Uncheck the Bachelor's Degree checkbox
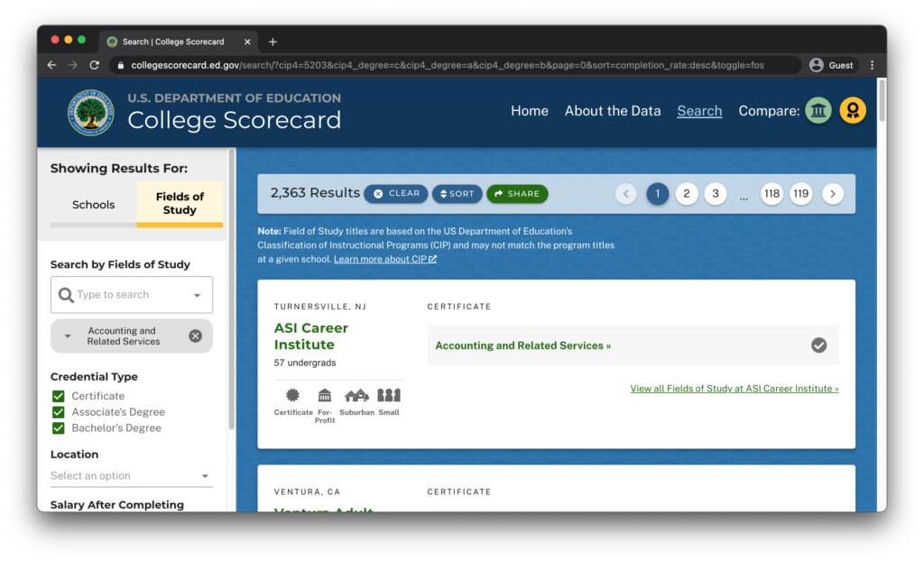Image resolution: width=924 pixels, height=561 pixels. [x=59, y=428]
